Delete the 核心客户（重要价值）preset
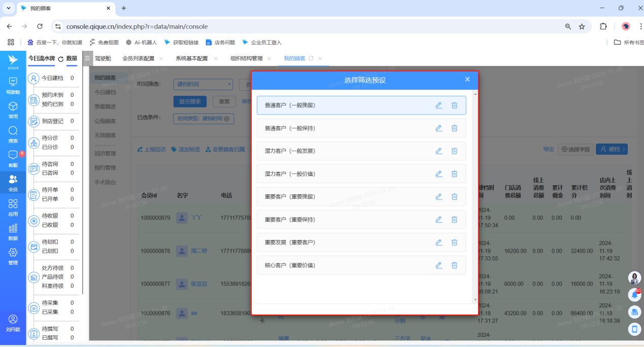This screenshot has width=644, height=347. tap(454, 265)
